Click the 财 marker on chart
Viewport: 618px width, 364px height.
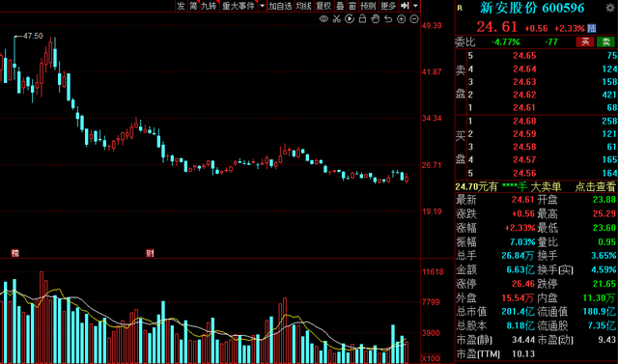pos(150,253)
